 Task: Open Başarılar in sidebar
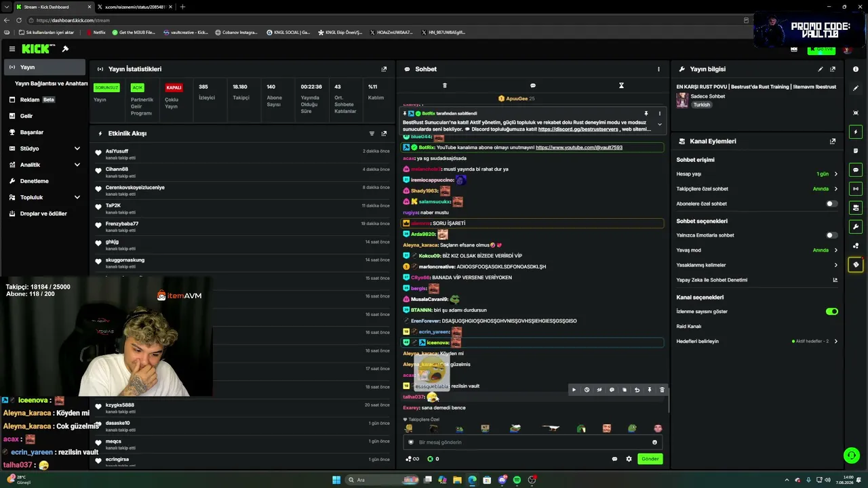click(45, 132)
